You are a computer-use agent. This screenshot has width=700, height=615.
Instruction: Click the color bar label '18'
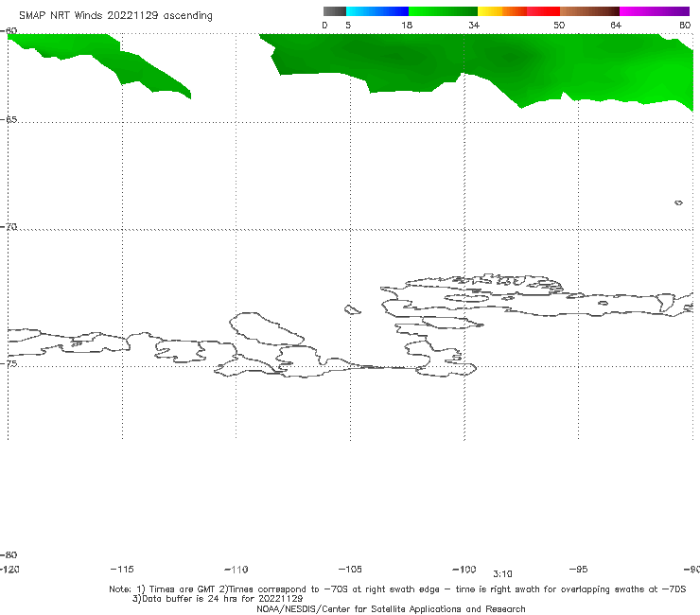[407, 25]
